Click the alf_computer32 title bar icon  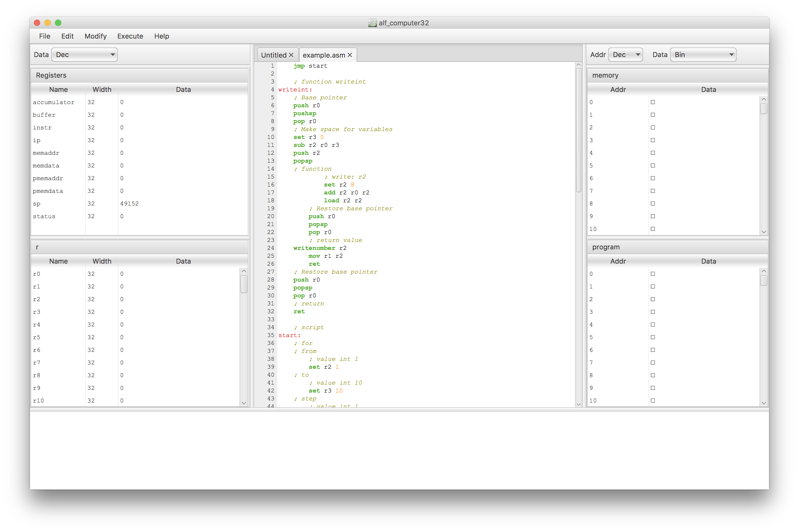372,23
